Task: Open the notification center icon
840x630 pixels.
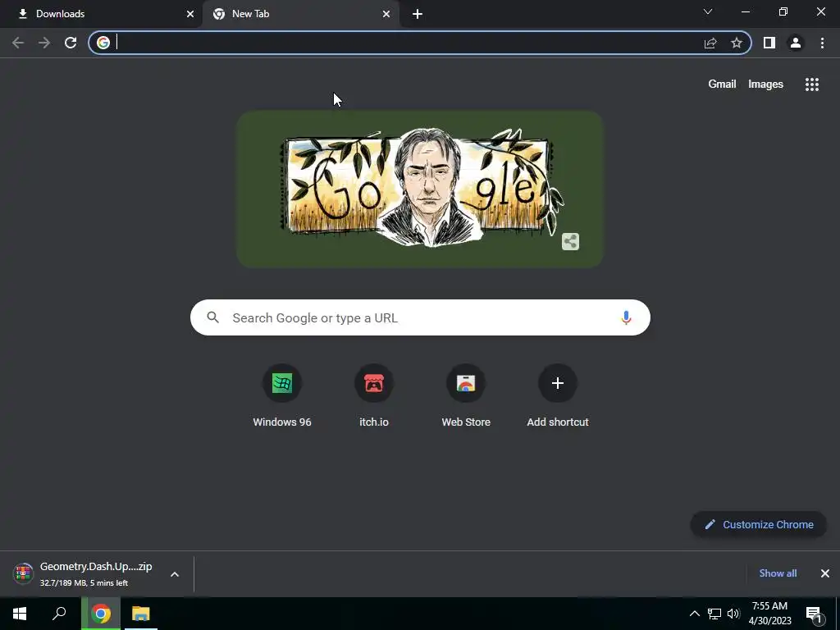Action: (x=813, y=614)
